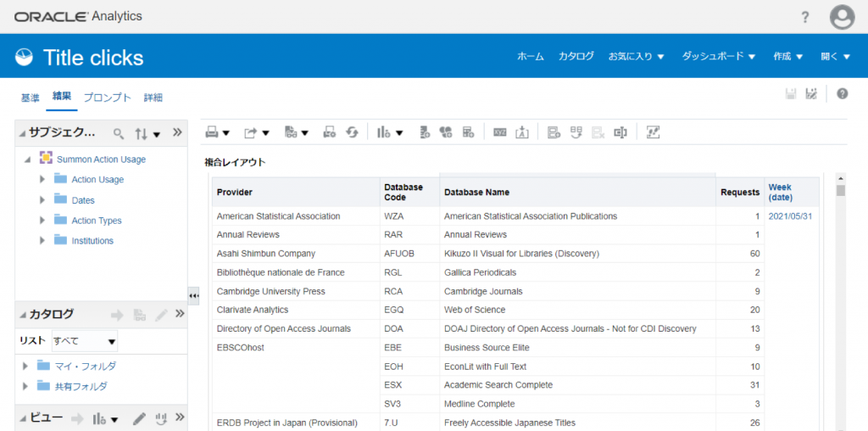Open the user account avatar

tap(842, 17)
